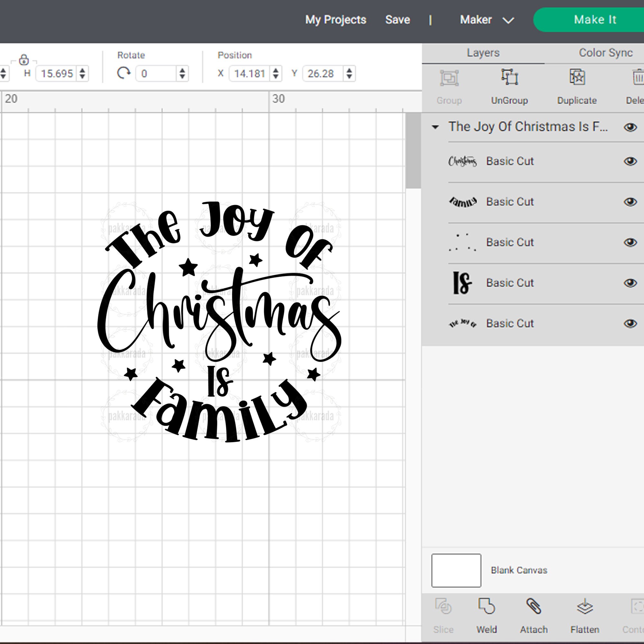Click the Duplicate icon
644x644 pixels.
577,77
